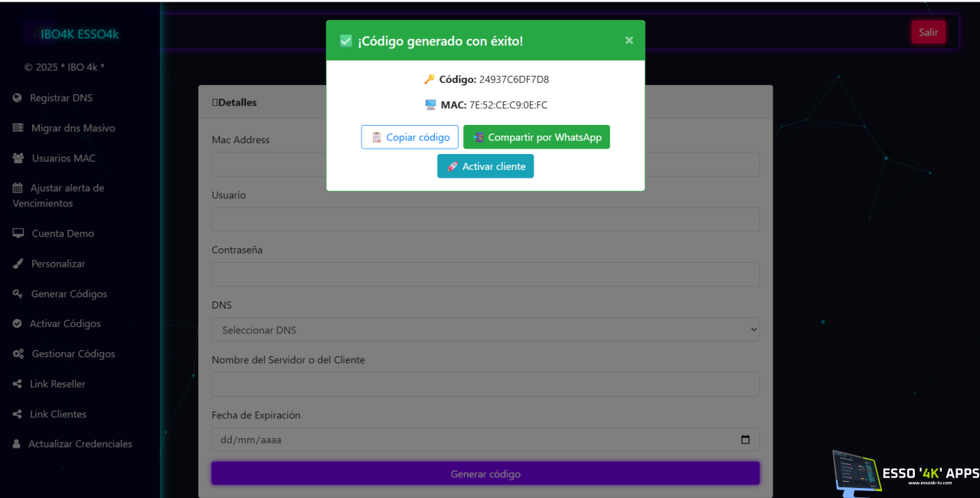Click the brush icon next to Personalizar
The width and height of the screenshot is (980, 498).
point(18,264)
